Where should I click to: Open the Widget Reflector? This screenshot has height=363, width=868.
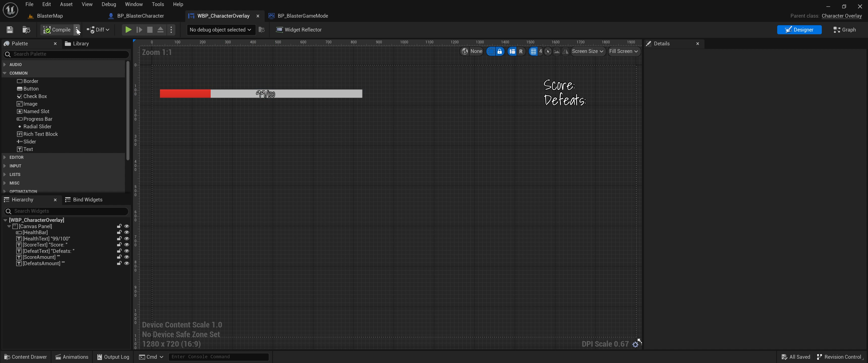299,30
